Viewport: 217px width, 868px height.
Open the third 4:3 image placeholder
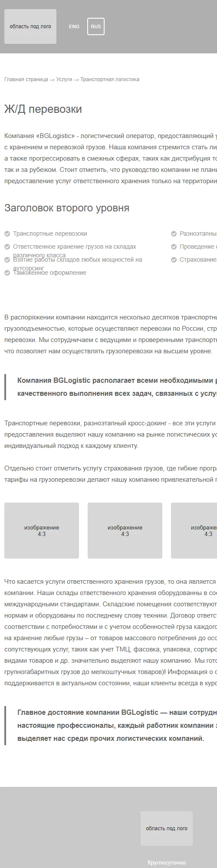[x=194, y=530]
